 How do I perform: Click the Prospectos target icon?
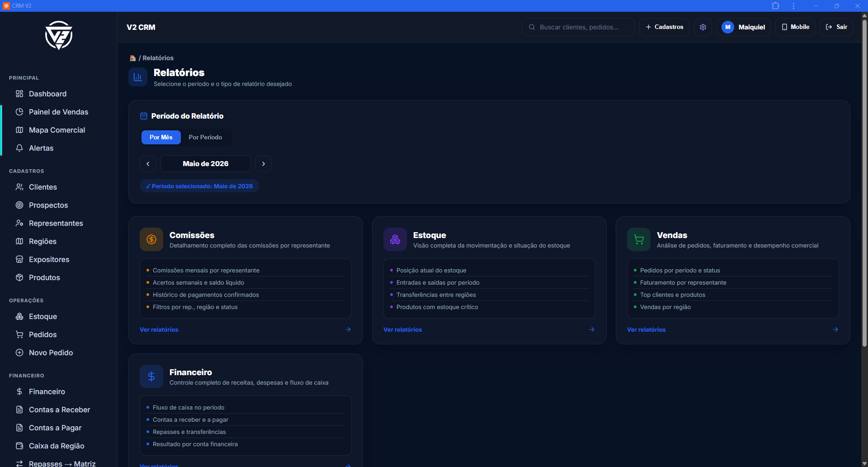(x=19, y=205)
